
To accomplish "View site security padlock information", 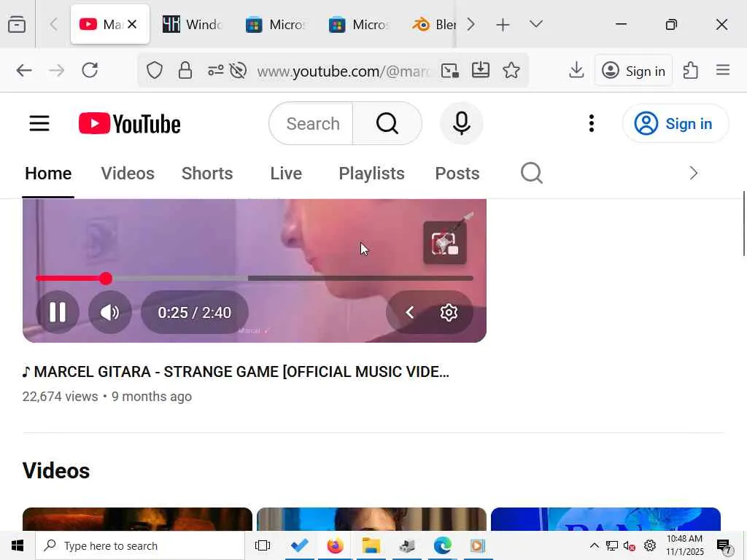I will click(x=185, y=71).
